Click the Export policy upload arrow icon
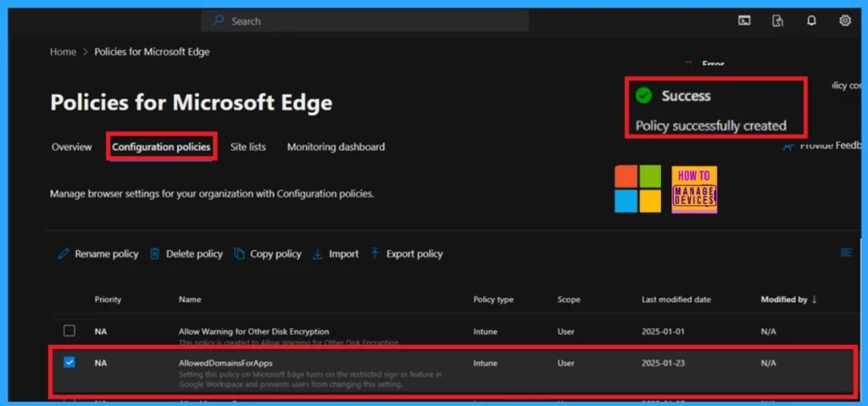Image resolution: width=868 pixels, height=406 pixels. (375, 253)
